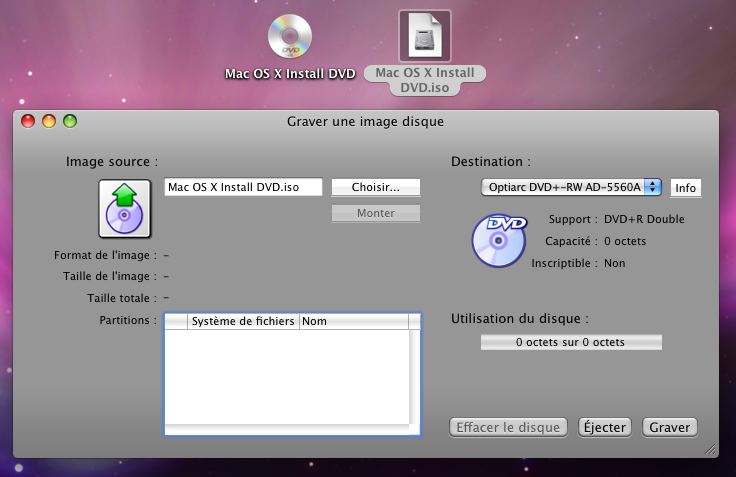Click the Nom column header
Screen dimensions: 736x477
point(354,321)
